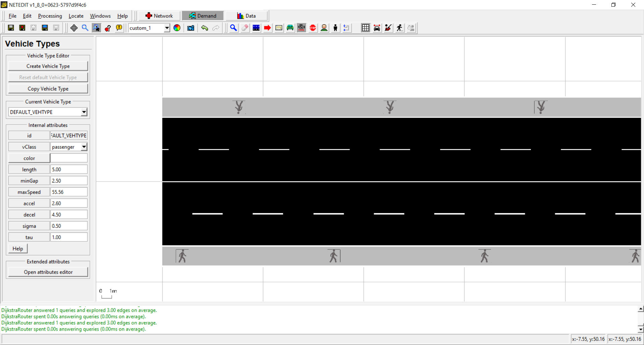644x345 pixels.
Task: Open the edit coloring scheme color wheel
Action: [x=177, y=28]
